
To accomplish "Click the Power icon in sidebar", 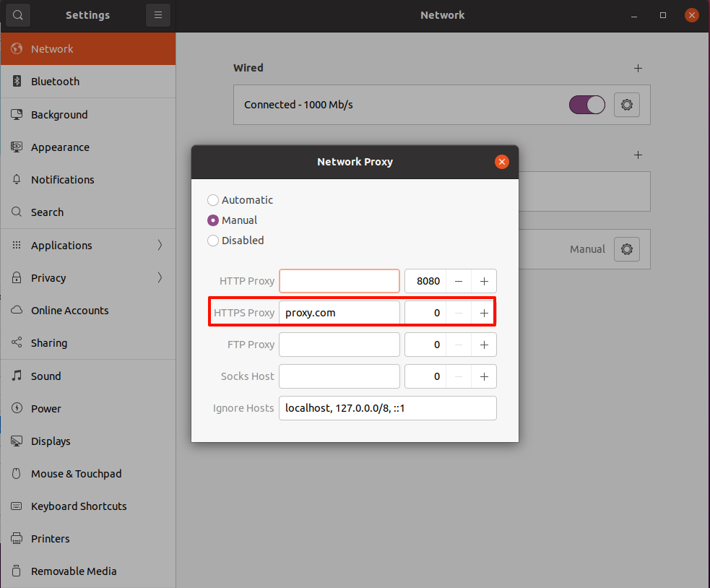I will [17, 408].
